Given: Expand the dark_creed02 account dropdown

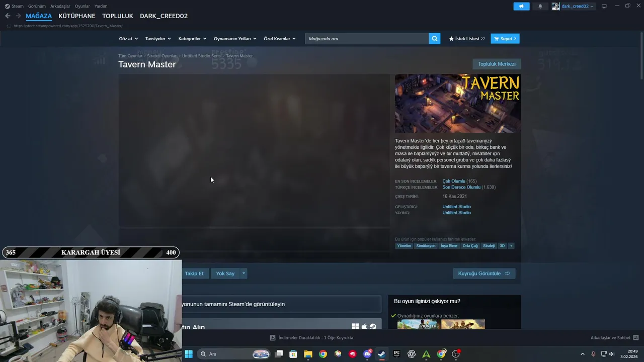Looking at the screenshot, I should coord(592,7).
